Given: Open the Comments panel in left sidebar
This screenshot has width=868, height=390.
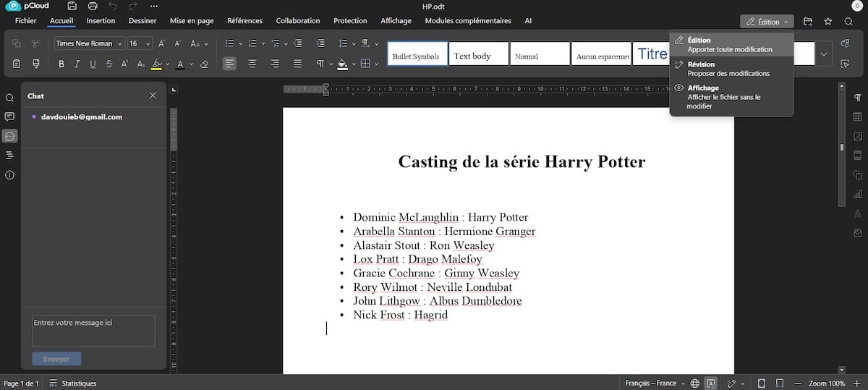Looking at the screenshot, I should [x=9, y=116].
